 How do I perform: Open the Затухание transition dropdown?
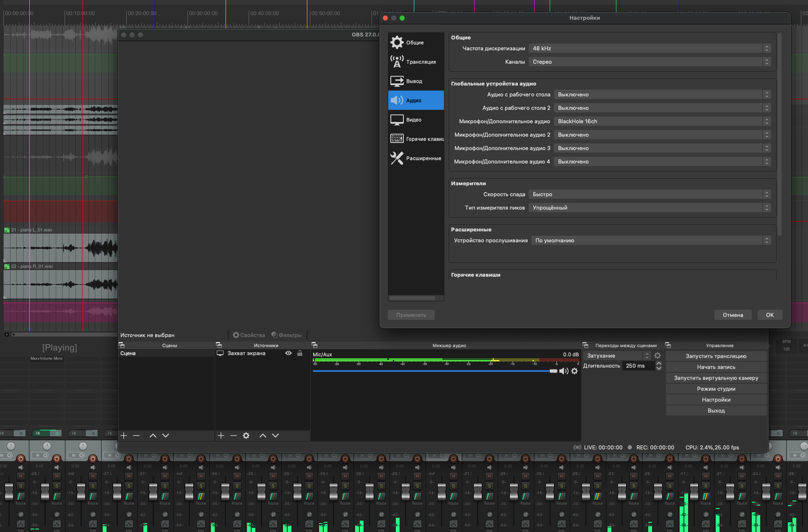pyautogui.click(x=617, y=356)
